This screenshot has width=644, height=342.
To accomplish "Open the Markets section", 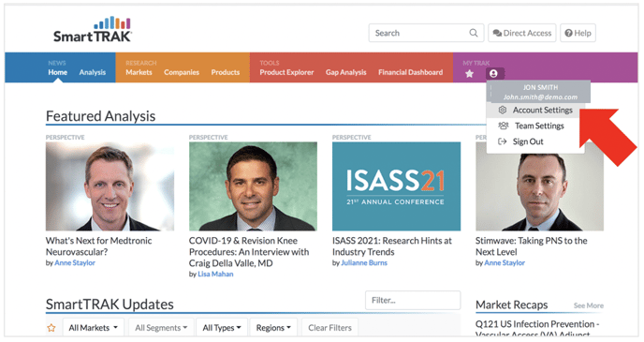I will [x=139, y=72].
